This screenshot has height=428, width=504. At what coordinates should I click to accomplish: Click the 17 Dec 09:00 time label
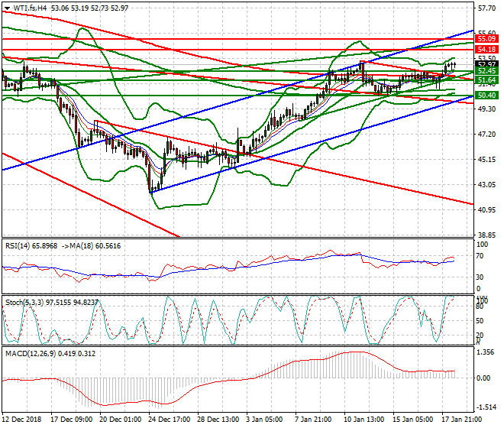[71, 420]
